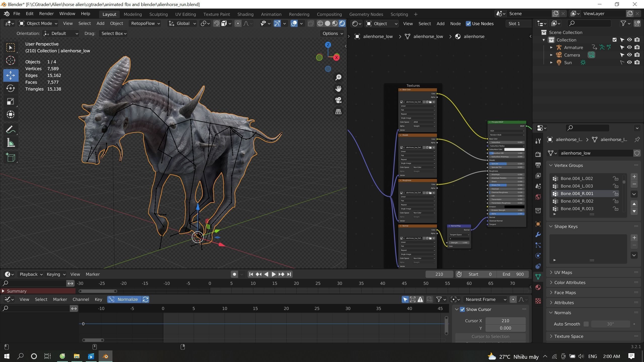This screenshot has height=362, width=644.
Task: Hide the Camera in viewport
Action: [x=629, y=55]
